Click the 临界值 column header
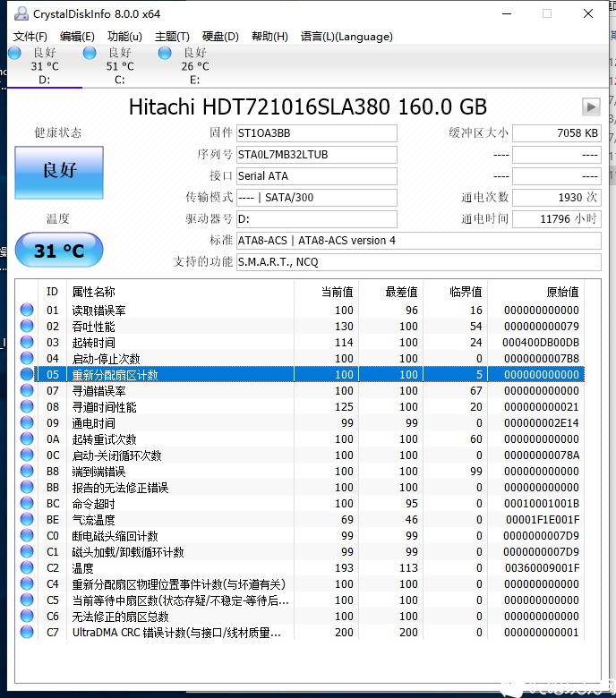The width and height of the screenshot is (616, 698). point(455,292)
